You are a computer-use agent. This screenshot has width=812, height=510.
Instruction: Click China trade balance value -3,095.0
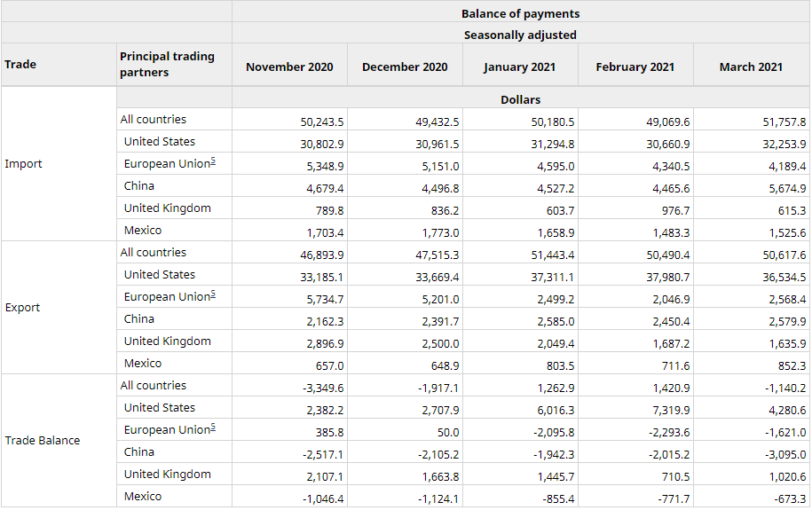(x=785, y=455)
